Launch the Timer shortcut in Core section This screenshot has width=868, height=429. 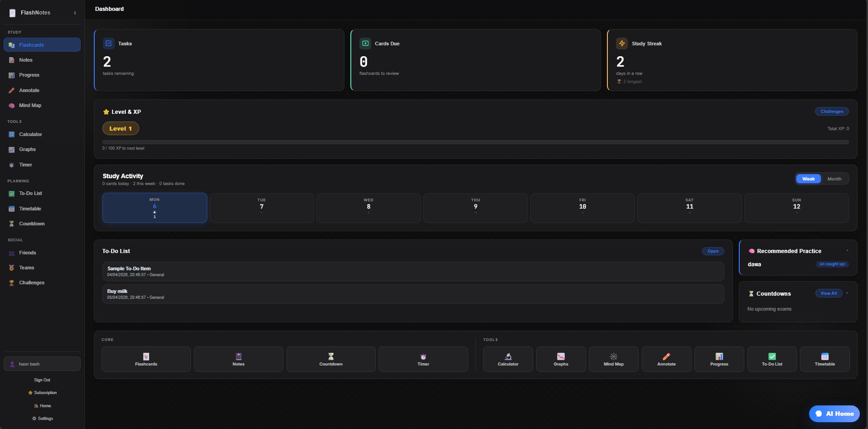[x=423, y=359]
